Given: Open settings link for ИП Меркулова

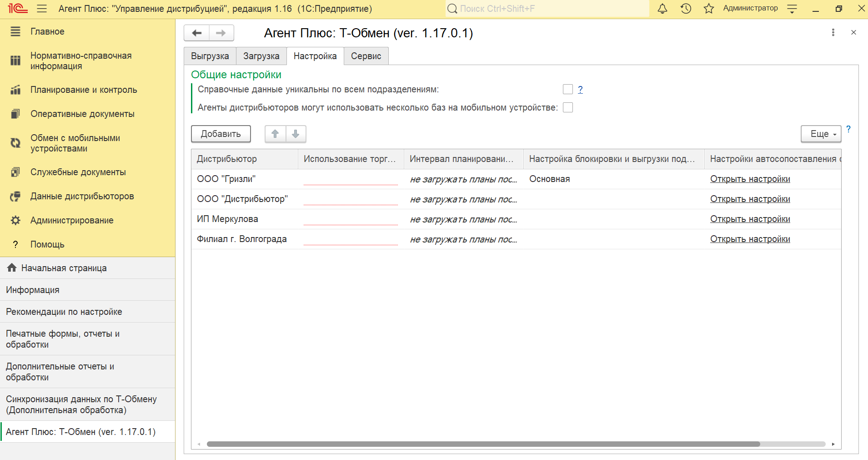Looking at the screenshot, I should point(750,219).
